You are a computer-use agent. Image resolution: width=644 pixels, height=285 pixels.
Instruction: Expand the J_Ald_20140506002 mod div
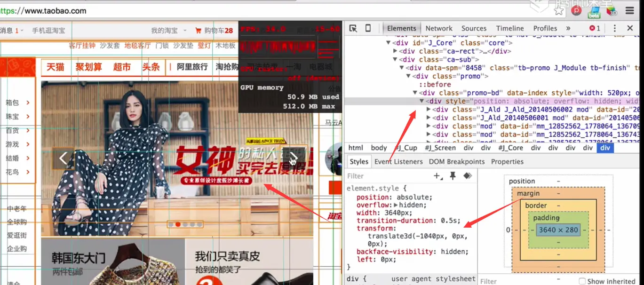tap(428, 110)
